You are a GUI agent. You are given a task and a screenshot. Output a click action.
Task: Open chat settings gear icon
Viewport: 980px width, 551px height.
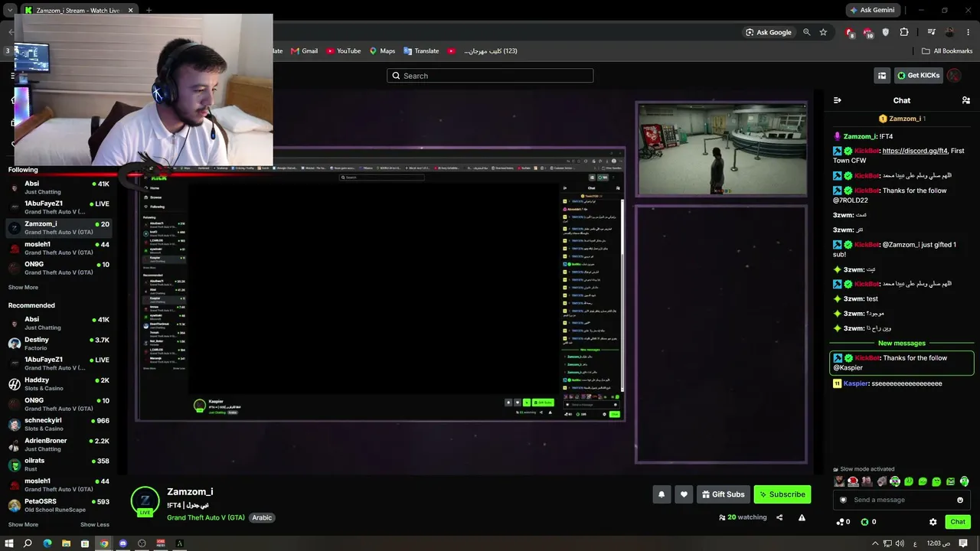point(933,522)
